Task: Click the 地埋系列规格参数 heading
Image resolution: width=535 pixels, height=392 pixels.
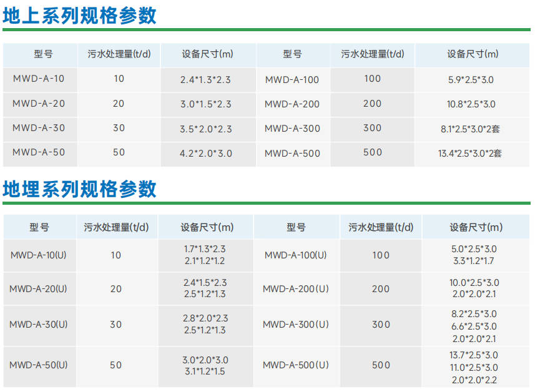Action: pyautogui.click(x=79, y=189)
